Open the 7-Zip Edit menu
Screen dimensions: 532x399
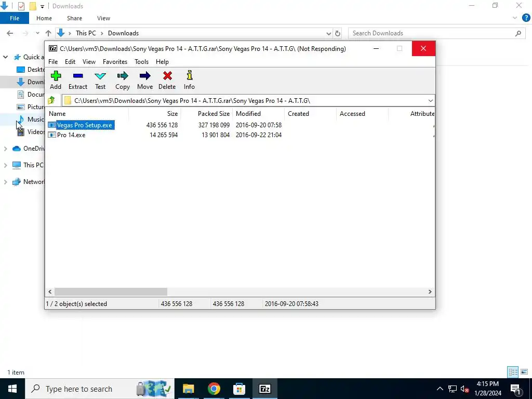pyautogui.click(x=70, y=62)
